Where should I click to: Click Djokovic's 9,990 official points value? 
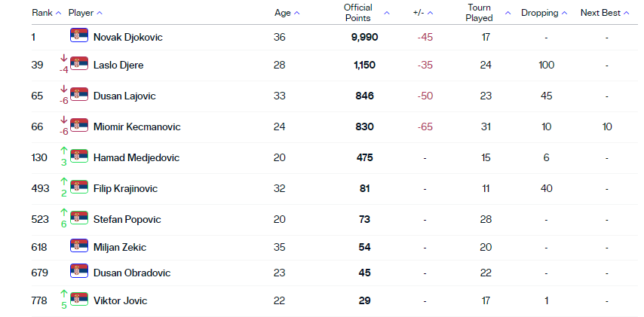click(x=364, y=36)
